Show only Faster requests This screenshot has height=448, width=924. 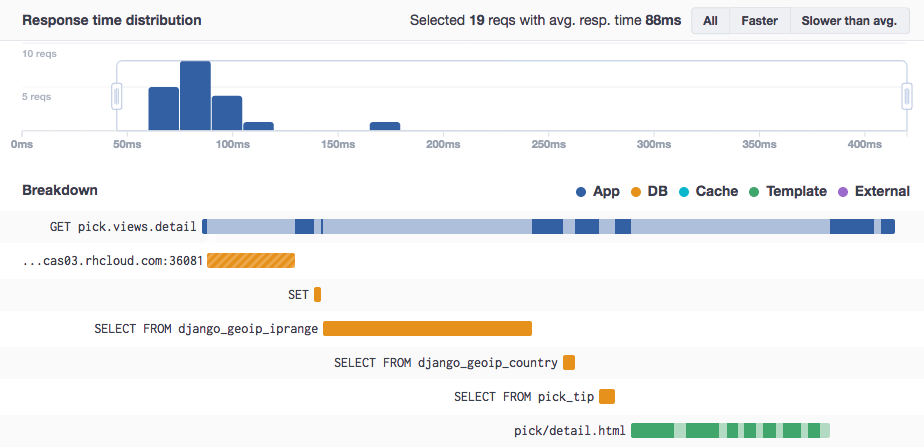(760, 20)
